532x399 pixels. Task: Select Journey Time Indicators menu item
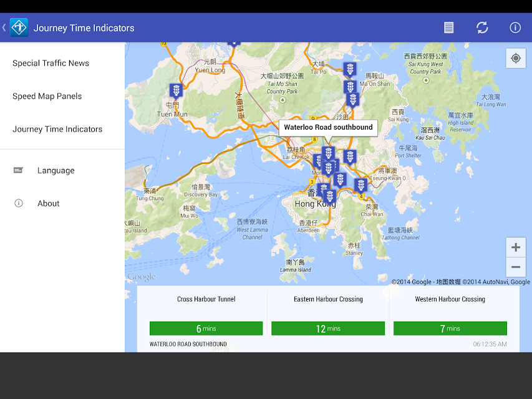point(57,129)
